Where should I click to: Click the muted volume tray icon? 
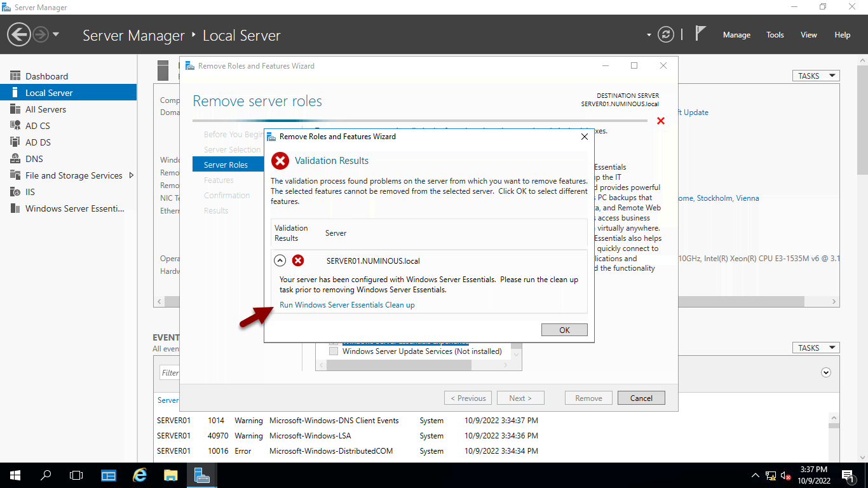785,475
